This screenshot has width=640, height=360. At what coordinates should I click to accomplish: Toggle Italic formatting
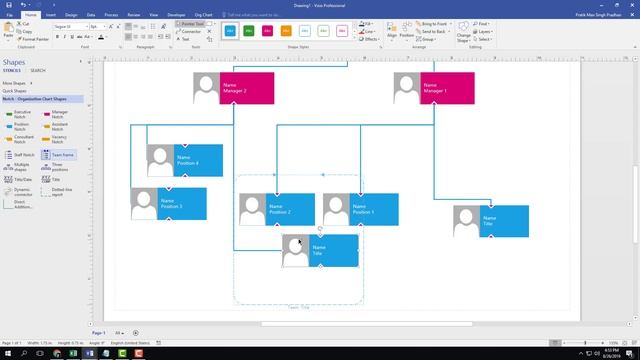click(64, 37)
